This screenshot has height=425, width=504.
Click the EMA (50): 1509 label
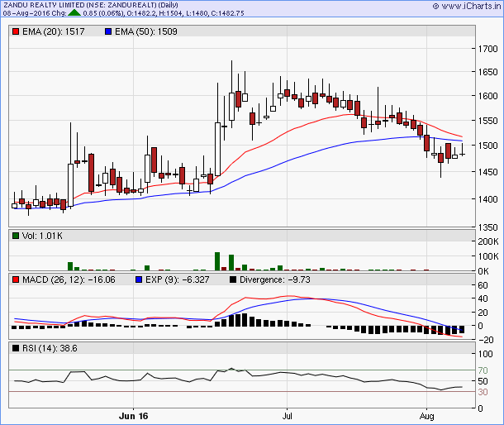[146, 31]
